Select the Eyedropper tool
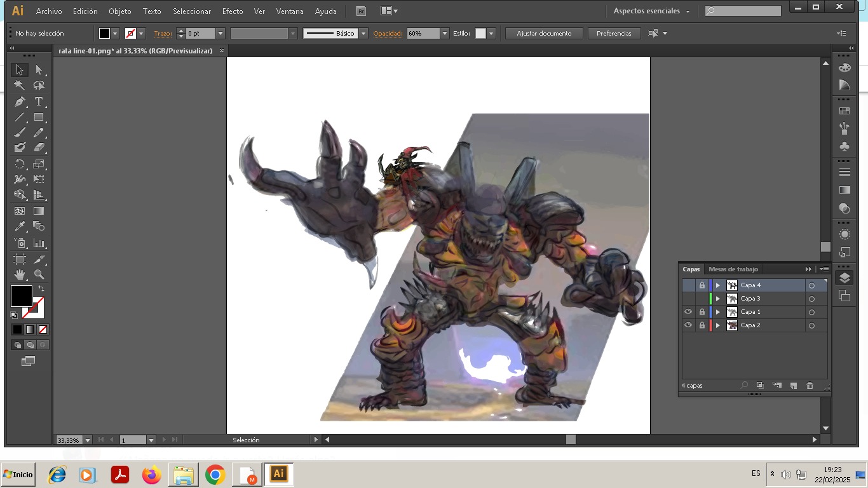The height and width of the screenshot is (488, 868). (20, 226)
